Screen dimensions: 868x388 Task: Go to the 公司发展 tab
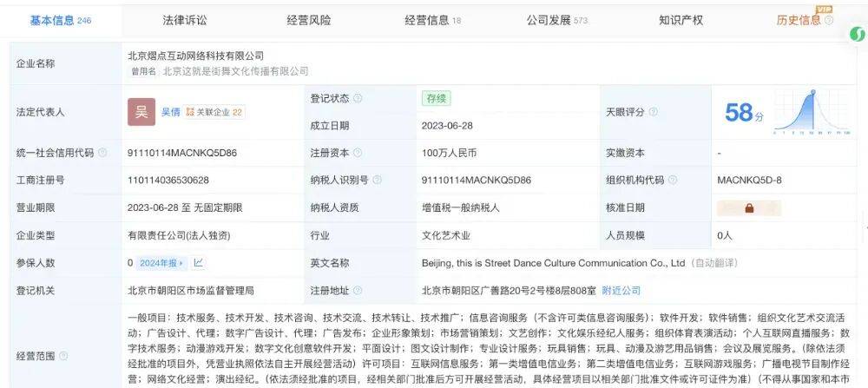point(557,21)
